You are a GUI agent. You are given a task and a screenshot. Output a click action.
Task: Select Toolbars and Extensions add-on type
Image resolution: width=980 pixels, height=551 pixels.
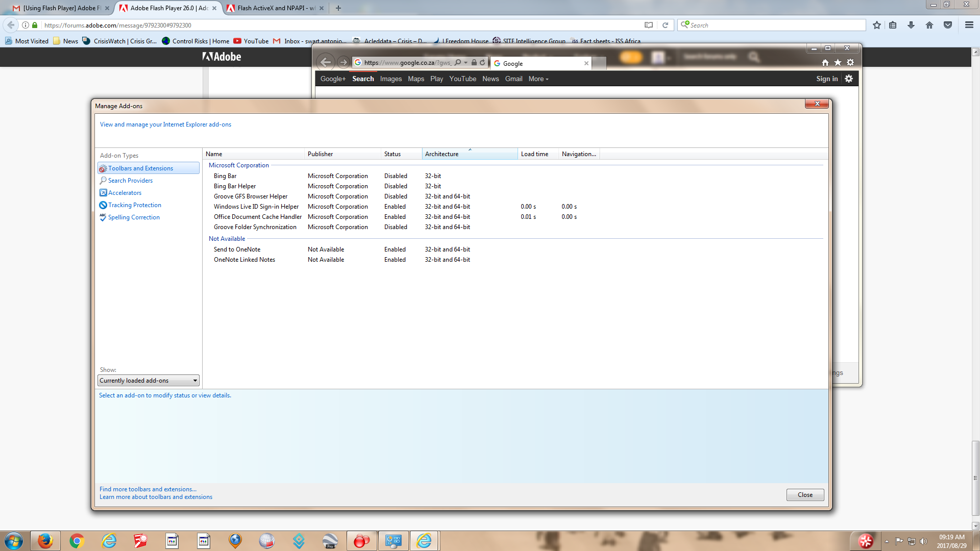140,168
